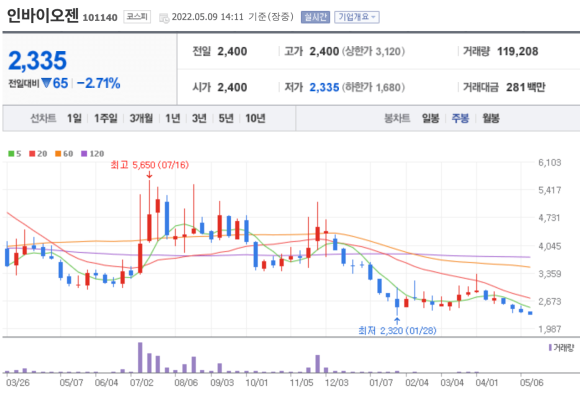Image resolution: width=580 pixels, height=396 pixels.
Task: Switch to 주봉 candle chart
Action: coord(460,118)
